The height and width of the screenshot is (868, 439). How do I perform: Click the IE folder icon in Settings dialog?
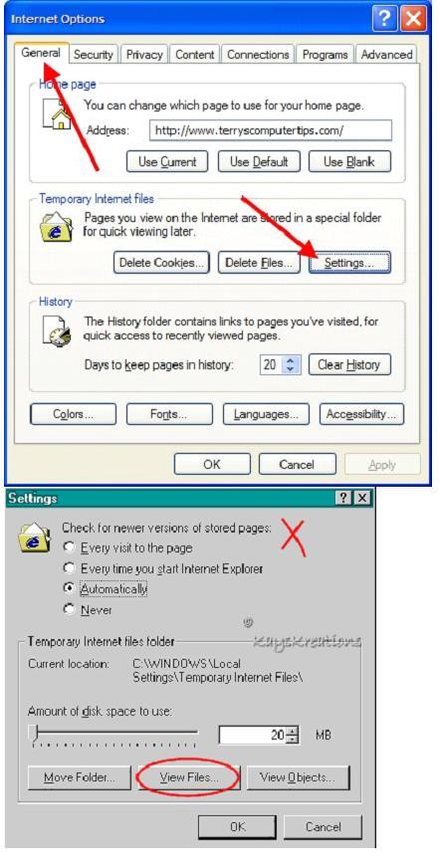point(35,537)
